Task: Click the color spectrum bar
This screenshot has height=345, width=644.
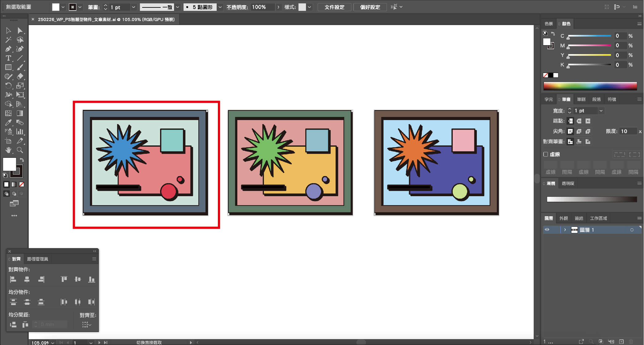Action: [590, 86]
